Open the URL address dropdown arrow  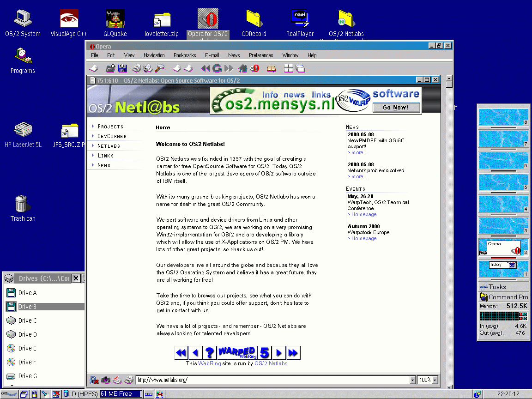[x=412, y=380]
